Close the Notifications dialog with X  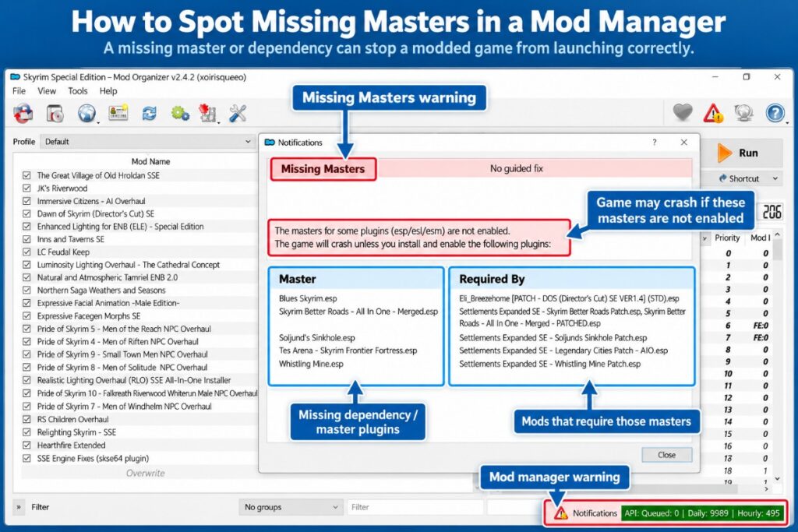[684, 143]
